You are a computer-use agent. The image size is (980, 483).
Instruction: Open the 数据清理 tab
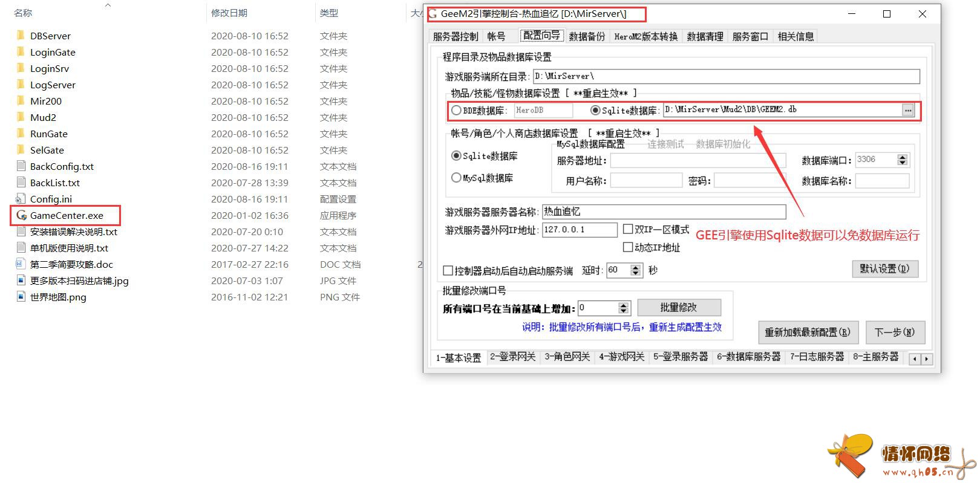705,37
